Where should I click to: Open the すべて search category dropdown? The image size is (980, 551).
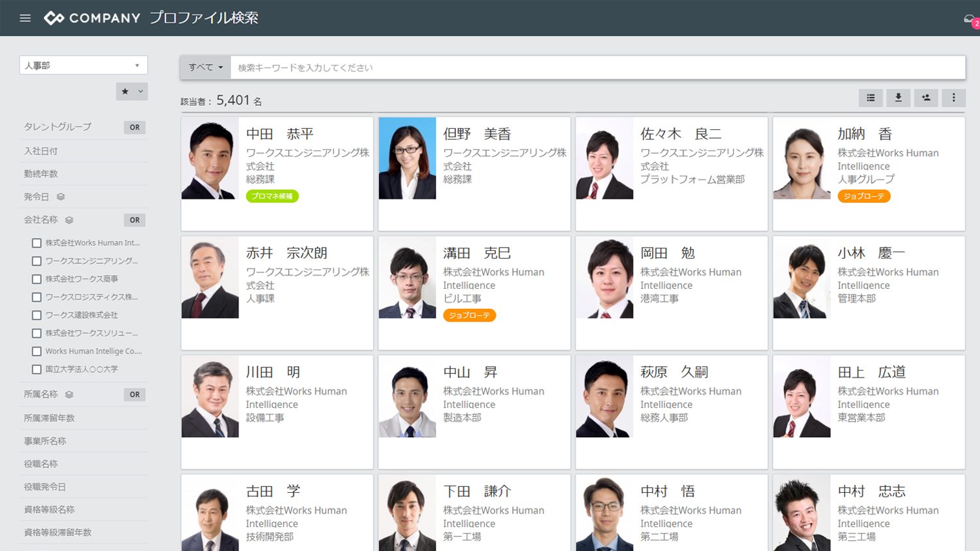[x=205, y=67]
